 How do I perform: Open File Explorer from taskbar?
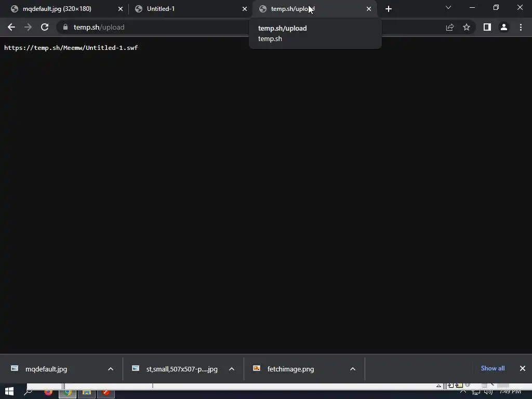click(87, 393)
